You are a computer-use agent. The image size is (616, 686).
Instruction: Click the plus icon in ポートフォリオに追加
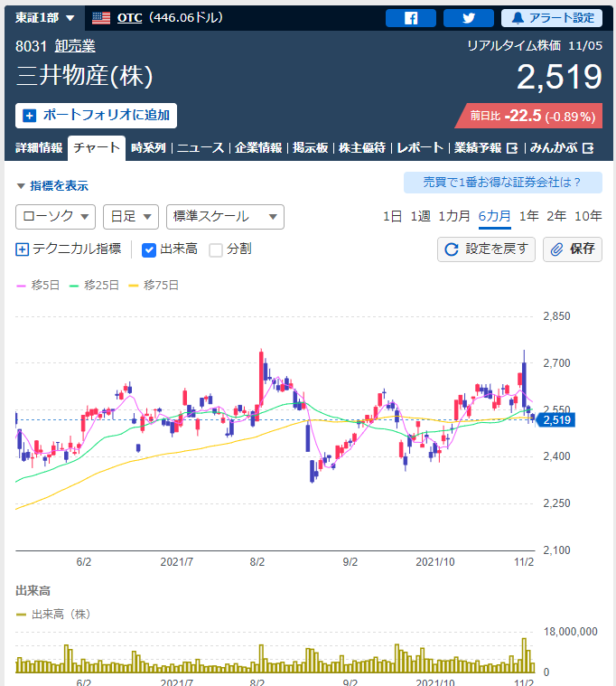(29, 116)
